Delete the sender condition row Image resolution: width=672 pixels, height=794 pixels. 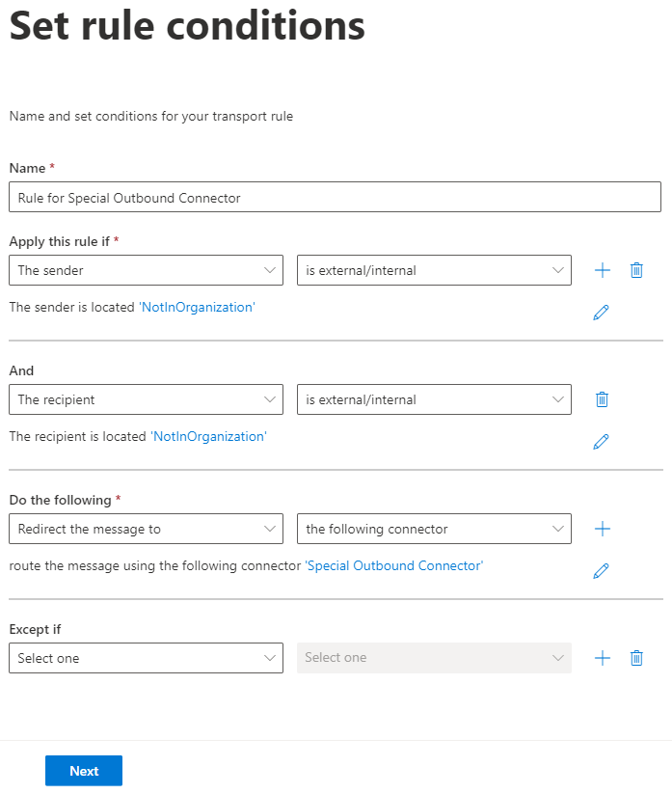636,270
